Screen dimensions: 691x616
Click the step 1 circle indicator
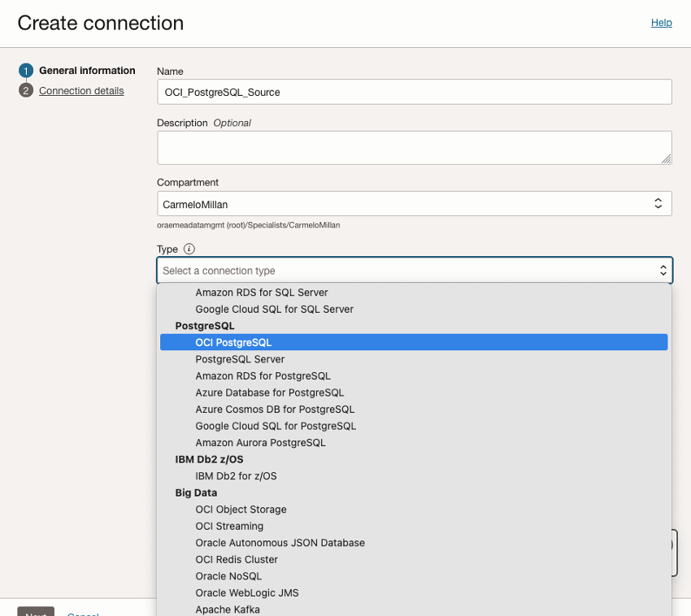[x=26, y=71]
